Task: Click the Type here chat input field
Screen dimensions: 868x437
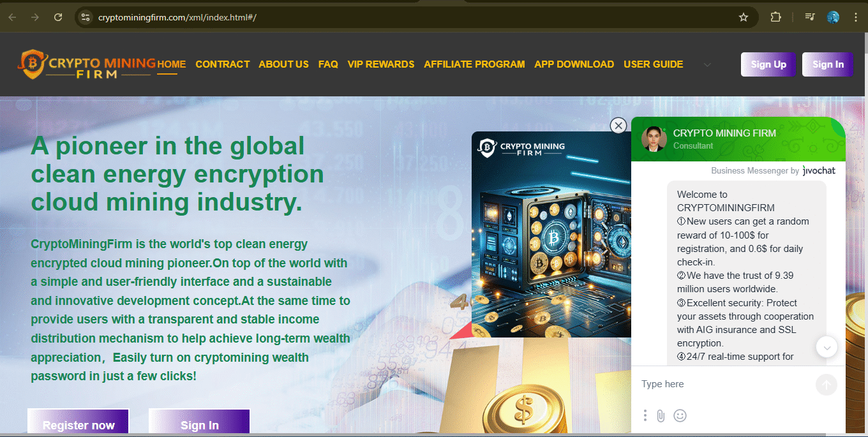Action: (x=702, y=384)
